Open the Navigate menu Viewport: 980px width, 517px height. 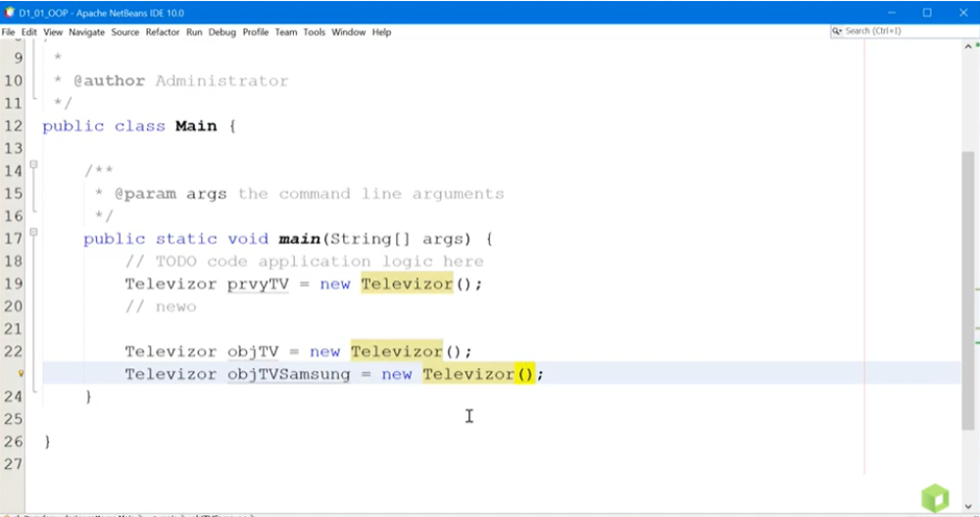tap(86, 32)
